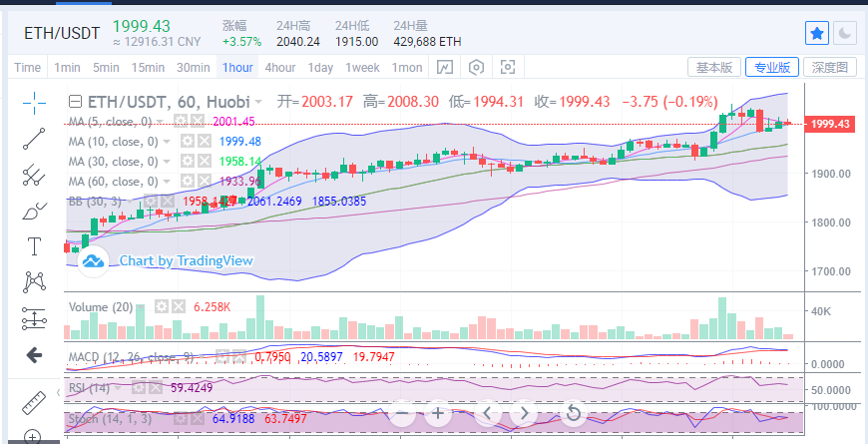Expand MA (60, close, 0) dropdown arrow
Image resolution: width=868 pixels, height=444 pixels.
pos(167,181)
